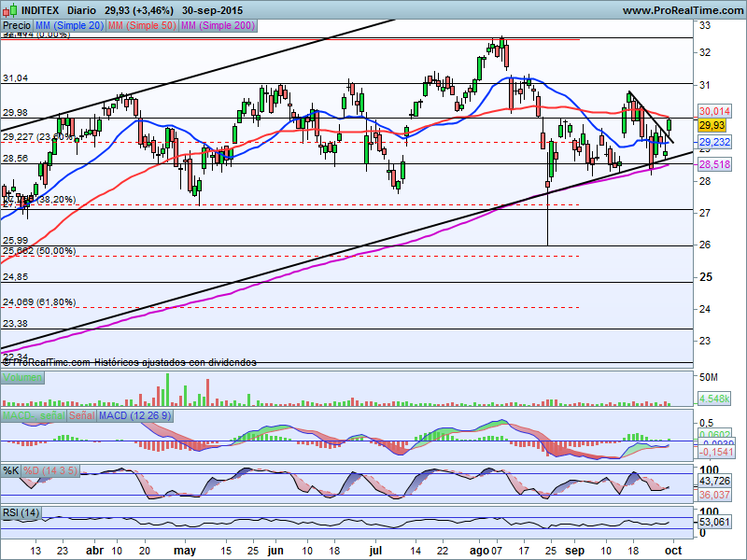Click the RSI (14) indicator label
The width and height of the screenshot is (747, 560).
click(21, 512)
